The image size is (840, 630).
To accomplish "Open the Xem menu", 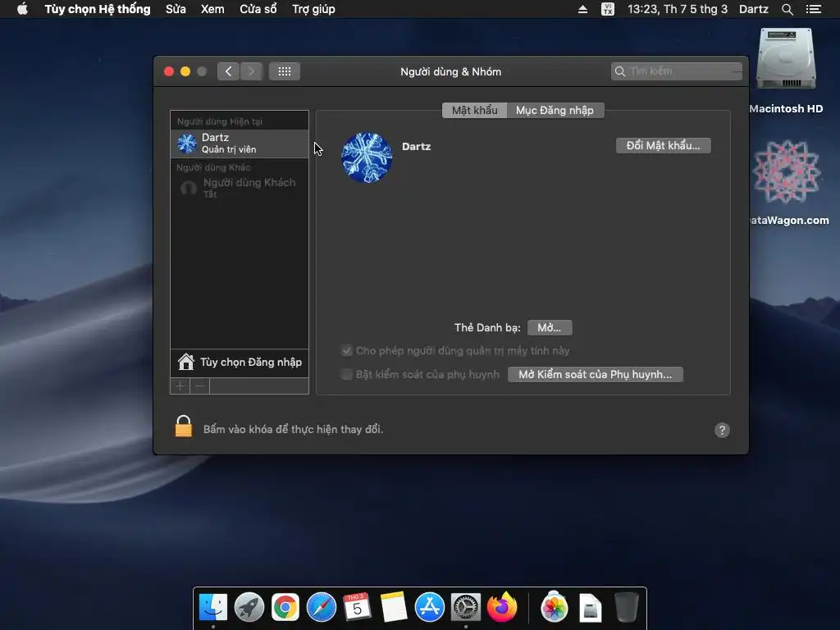I will tap(212, 9).
